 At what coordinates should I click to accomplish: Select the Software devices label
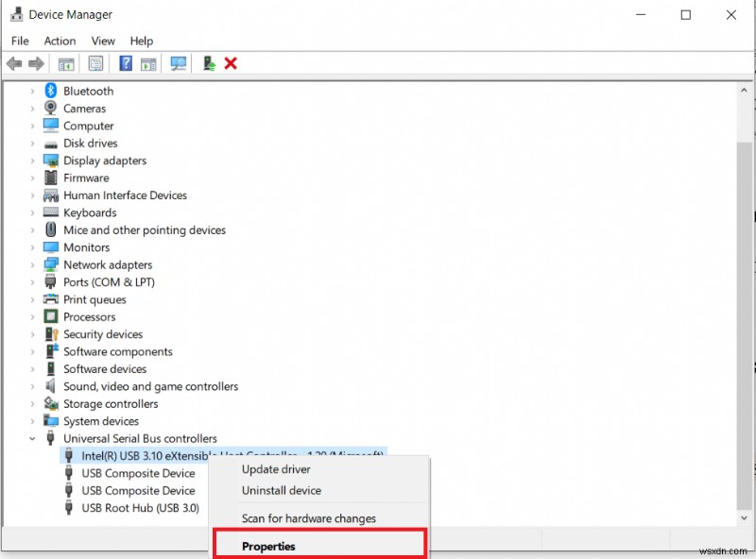105,369
